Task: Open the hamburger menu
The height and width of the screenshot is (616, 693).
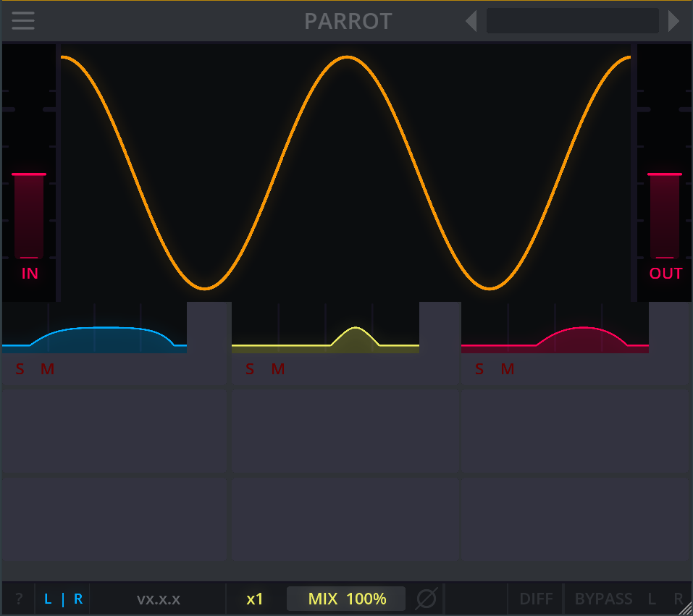Action: [x=23, y=21]
